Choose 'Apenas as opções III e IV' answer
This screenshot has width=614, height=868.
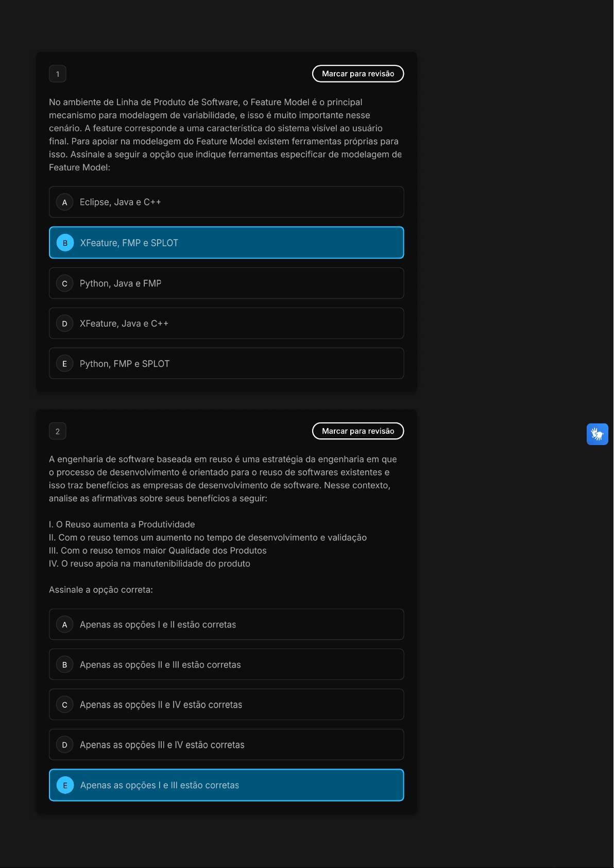(226, 745)
